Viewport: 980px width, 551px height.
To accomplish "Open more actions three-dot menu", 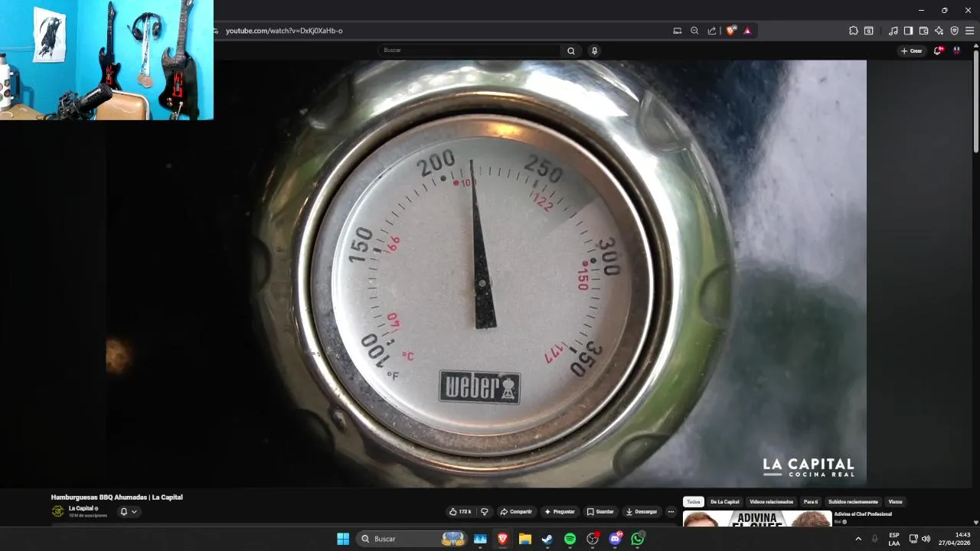I will click(x=671, y=511).
